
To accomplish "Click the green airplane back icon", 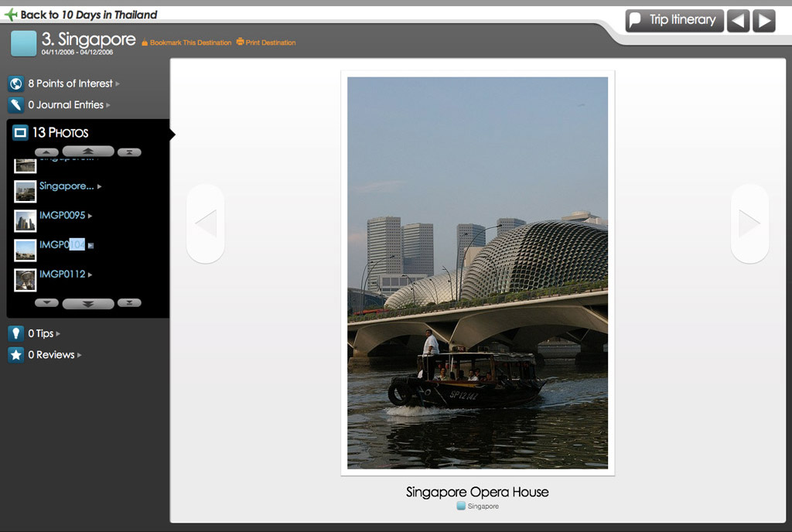I will pyautogui.click(x=11, y=14).
